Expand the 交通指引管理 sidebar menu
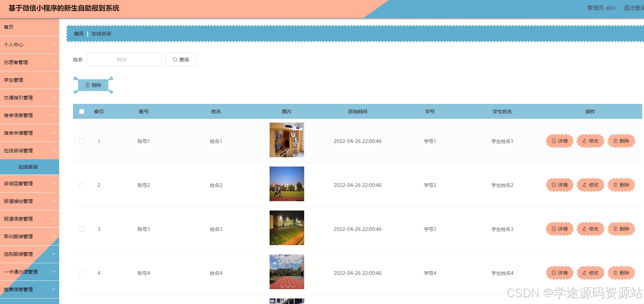644x304 pixels. [x=29, y=98]
